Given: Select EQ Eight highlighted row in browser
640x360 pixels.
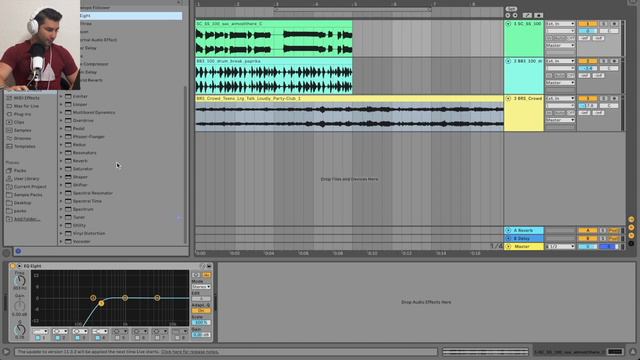Looking at the screenshot, I should tap(131, 16).
